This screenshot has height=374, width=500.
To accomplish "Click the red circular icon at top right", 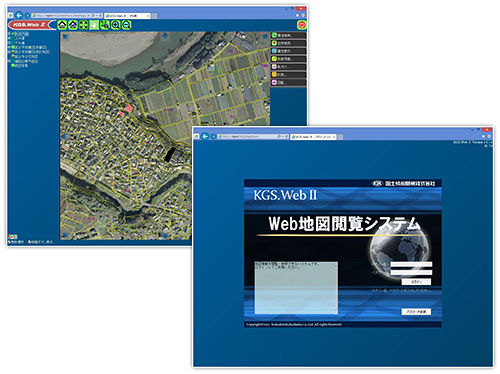I will (x=301, y=25).
